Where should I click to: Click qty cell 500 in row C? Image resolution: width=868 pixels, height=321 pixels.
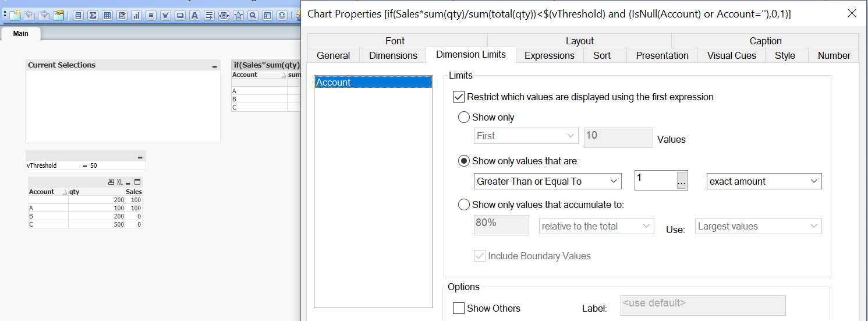click(97, 224)
